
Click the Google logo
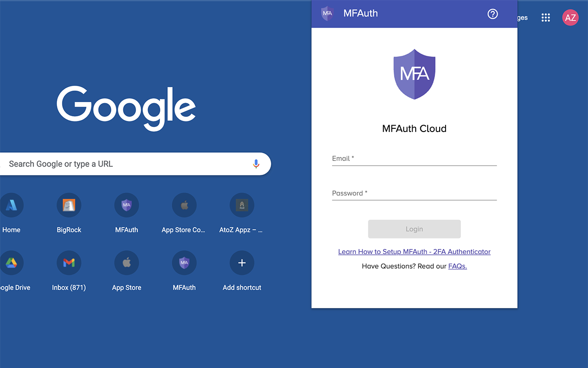point(126,108)
